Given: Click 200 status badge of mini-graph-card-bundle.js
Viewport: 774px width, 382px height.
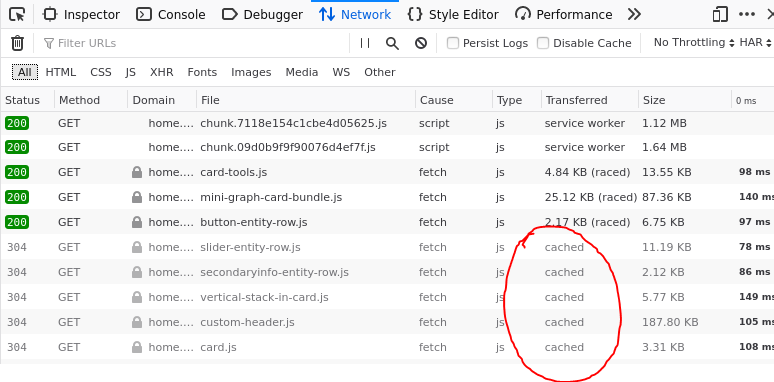Looking at the screenshot, I should pos(17,197).
